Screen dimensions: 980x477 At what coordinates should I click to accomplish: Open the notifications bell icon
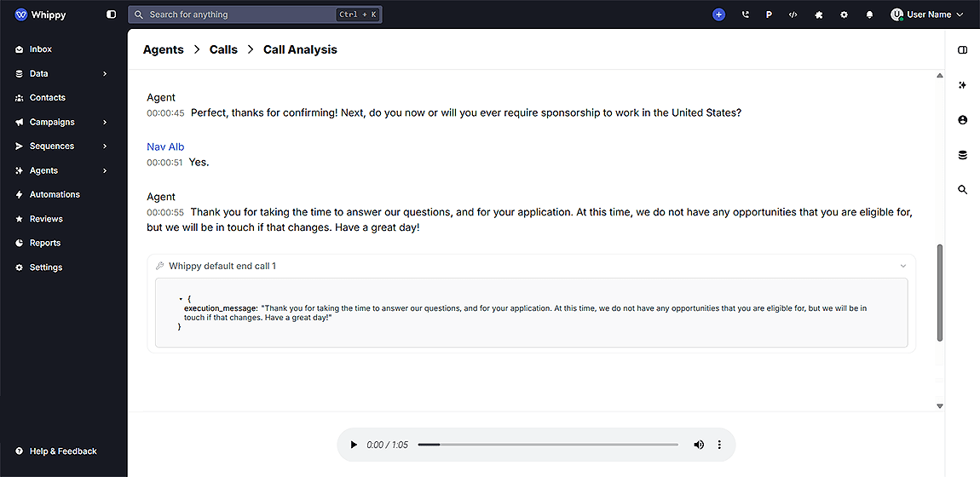(869, 14)
